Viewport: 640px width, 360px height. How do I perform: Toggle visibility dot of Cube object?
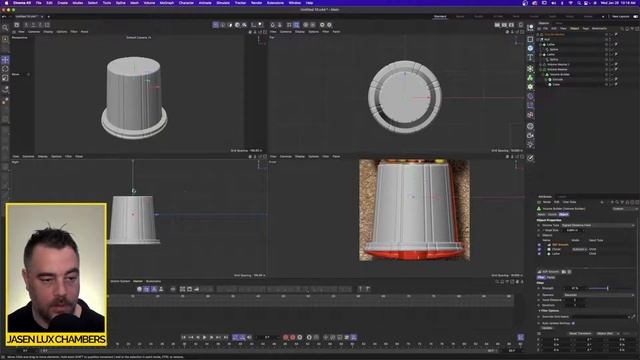pyautogui.click(x=607, y=84)
